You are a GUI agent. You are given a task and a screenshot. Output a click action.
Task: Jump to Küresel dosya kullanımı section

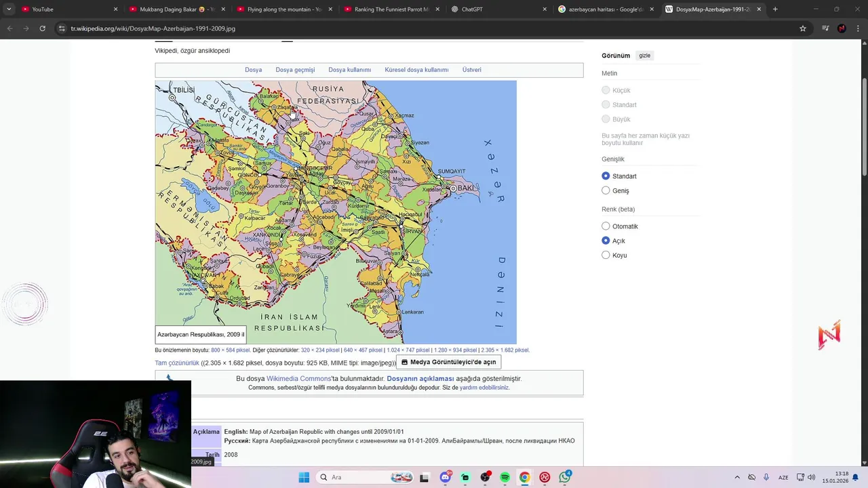pos(416,70)
